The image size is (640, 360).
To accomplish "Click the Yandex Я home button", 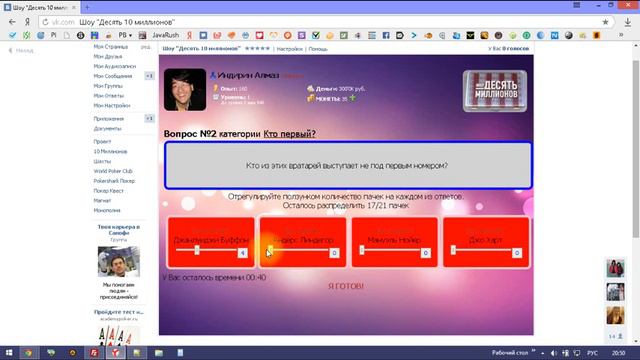I will click(27, 22).
